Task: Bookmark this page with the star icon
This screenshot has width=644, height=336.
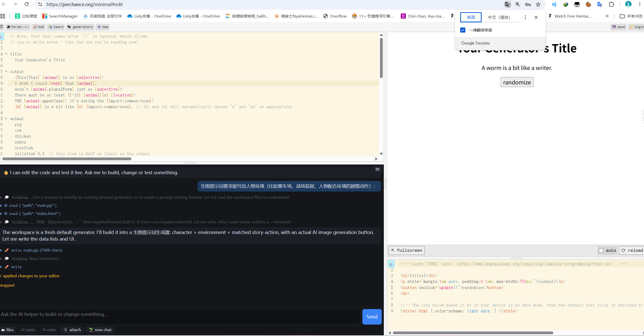Action: coord(538,4)
